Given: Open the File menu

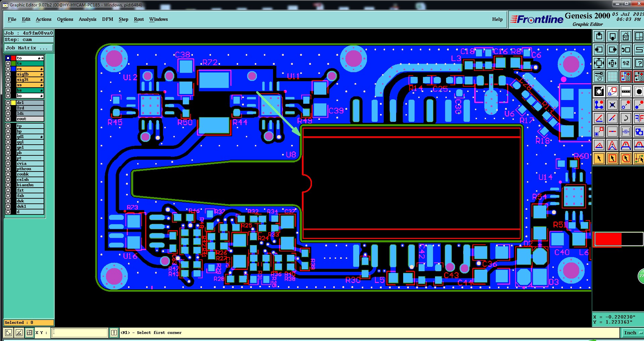Looking at the screenshot, I should [x=12, y=19].
